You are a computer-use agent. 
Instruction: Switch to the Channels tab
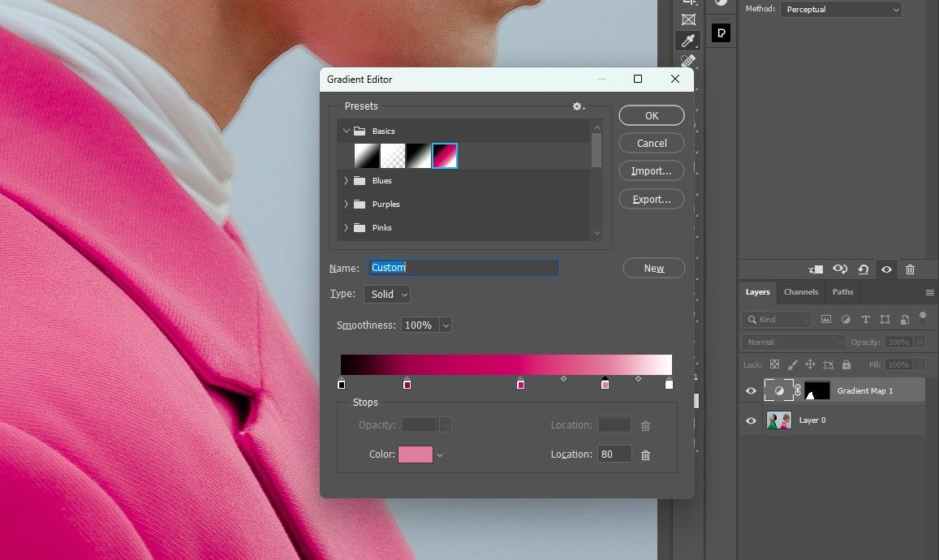click(x=801, y=292)
